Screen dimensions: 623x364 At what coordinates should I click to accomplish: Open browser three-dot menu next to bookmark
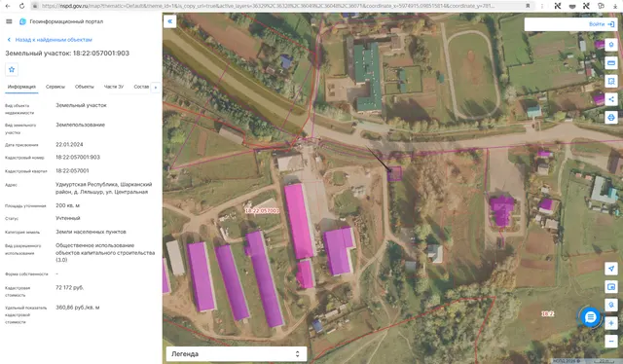pos(542,6)
